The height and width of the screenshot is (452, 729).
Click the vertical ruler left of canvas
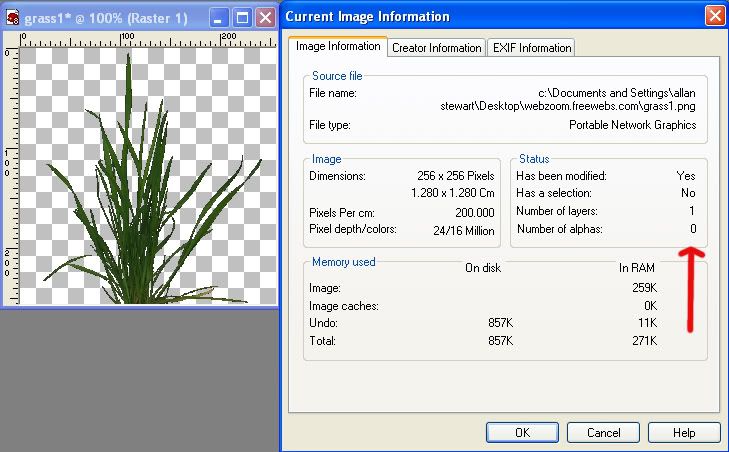point(8,170)
